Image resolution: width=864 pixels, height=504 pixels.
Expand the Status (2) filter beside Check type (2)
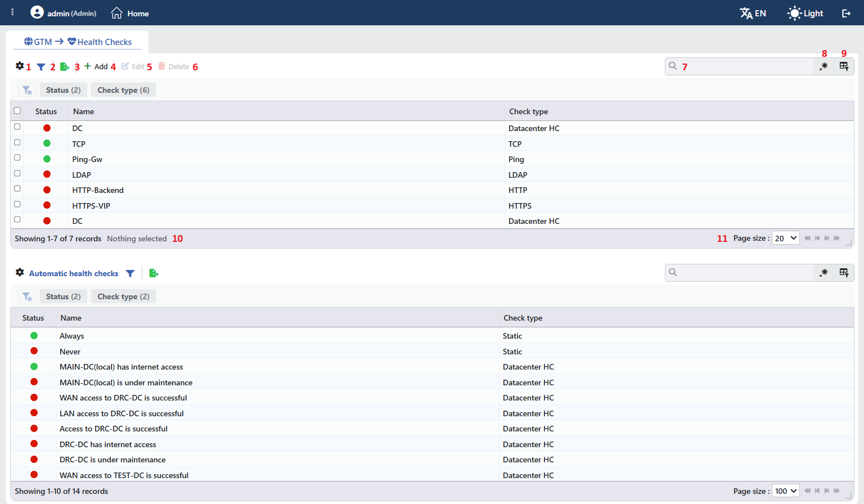[x=64, y=296]
